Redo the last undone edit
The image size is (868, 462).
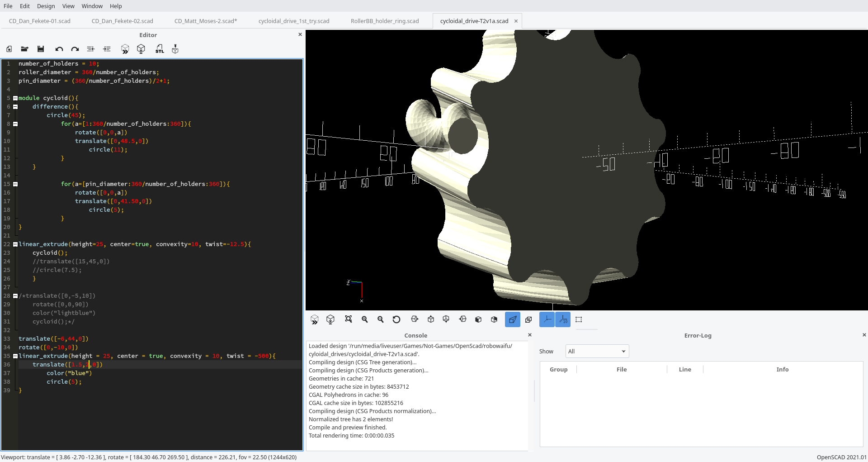point(75,49)
